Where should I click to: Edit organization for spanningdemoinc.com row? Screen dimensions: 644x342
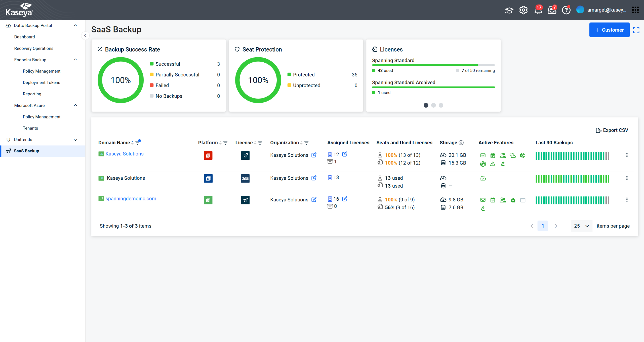pyautogui.click(x=314, y=199)
